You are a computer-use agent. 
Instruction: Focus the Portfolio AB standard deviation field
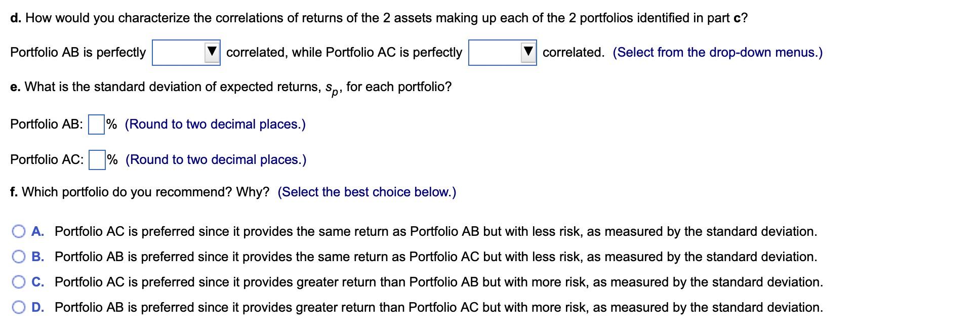[96, 124]
